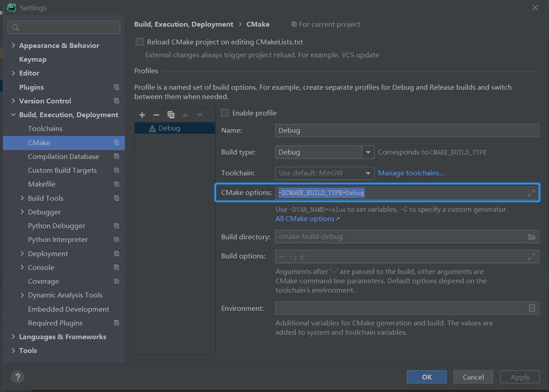
Task: Click the help question-mark icon
Action: pyautogui.click(x=17, y=376)
